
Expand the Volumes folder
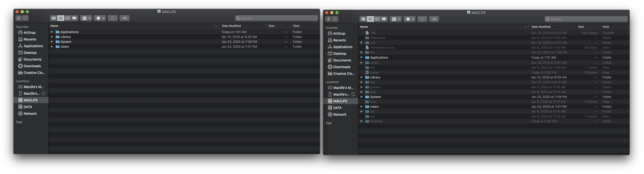(361, 121)
